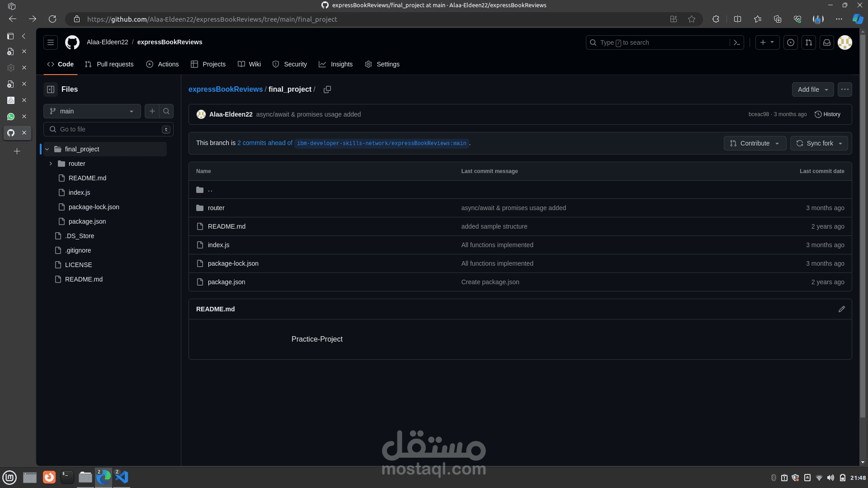The image size is (868, 488).
Task: Open the GitHub notifications inbox icon
Action: (x=827, y=42)
